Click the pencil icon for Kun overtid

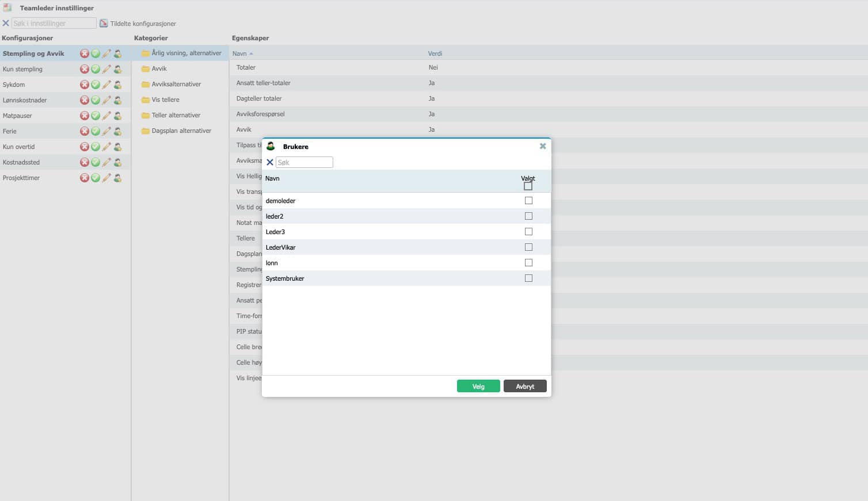click(106, 147)
